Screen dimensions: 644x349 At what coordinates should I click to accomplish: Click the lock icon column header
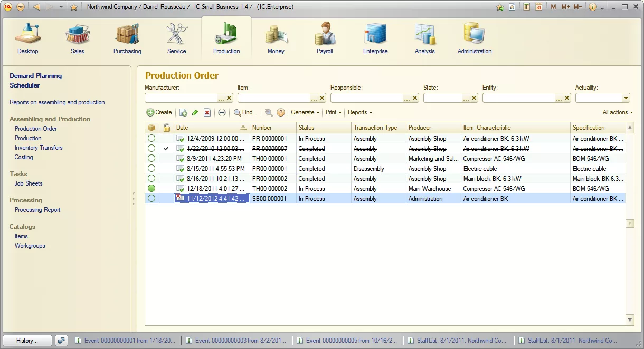tap(167, 128)
